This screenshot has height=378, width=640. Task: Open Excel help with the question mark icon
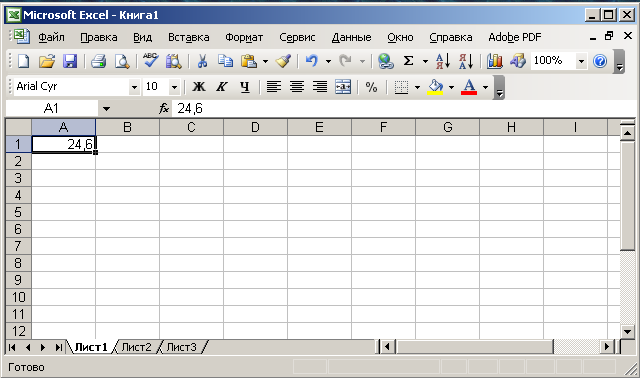[x=600, y=61]
